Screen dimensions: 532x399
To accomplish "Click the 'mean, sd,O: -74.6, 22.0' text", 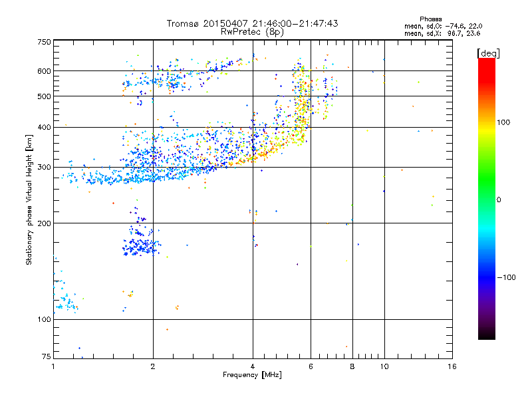I will click(x=443, y=26).
